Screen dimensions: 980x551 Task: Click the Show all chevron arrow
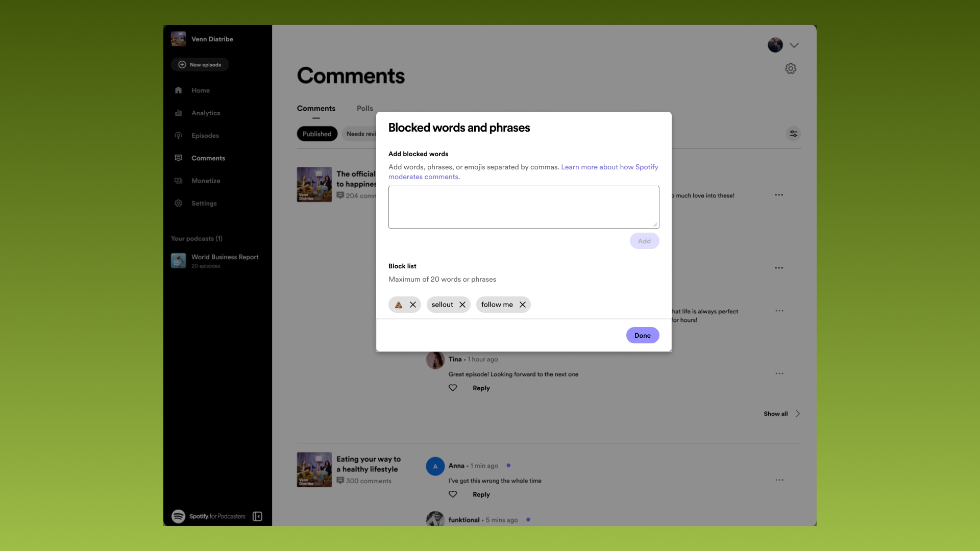coord(798,414)
